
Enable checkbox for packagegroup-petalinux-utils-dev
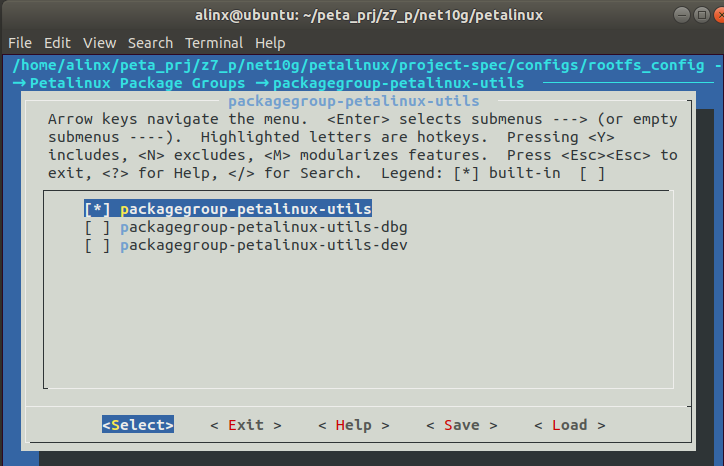pyautogui.click(x=97, y=245)
